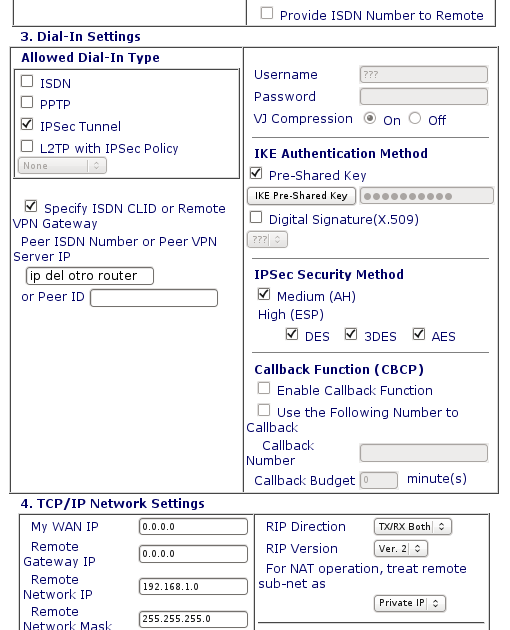Enable ISDN dial-in type checkbox
510x630 pixels.
coord(27,81)
